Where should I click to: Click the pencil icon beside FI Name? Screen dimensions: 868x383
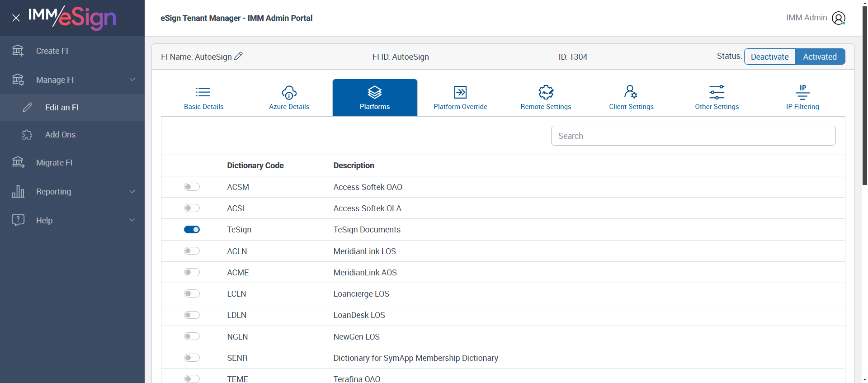tap(238, 56)
